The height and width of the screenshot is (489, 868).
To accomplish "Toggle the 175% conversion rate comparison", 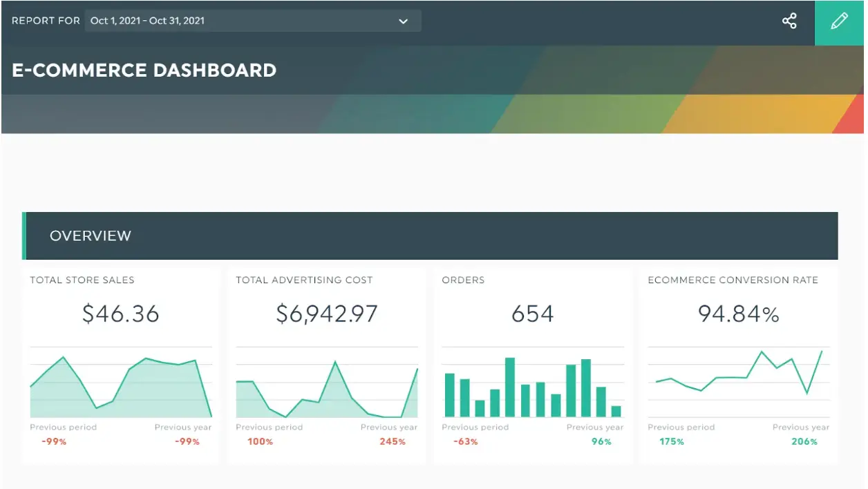I will point(670,441).
